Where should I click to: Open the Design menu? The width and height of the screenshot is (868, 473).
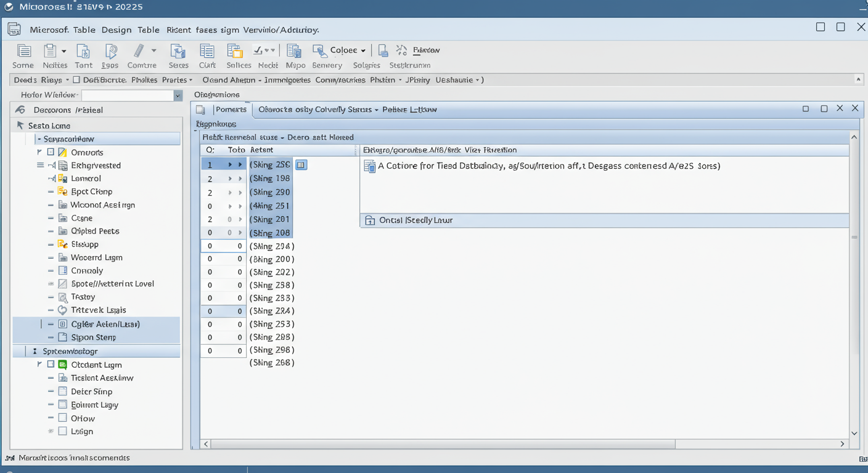[117, 30]
